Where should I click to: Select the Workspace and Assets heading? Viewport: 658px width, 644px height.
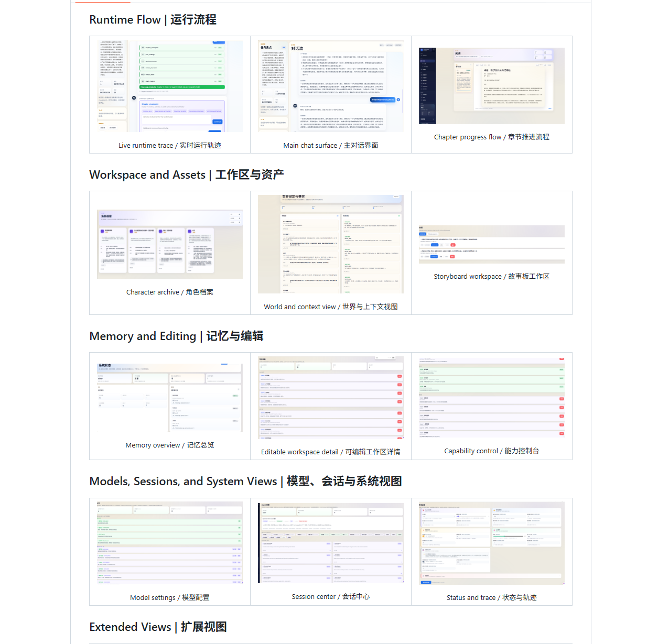pos(186,175)
